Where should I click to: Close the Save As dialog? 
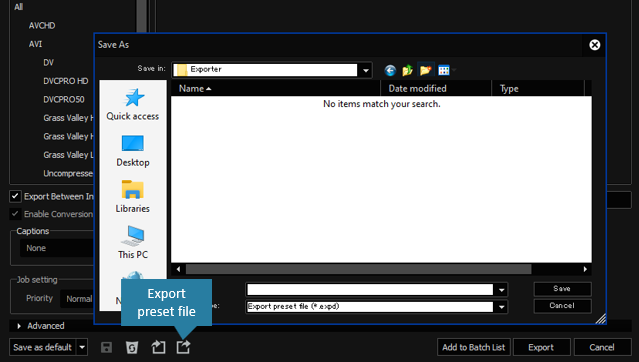tap(595, 45)
